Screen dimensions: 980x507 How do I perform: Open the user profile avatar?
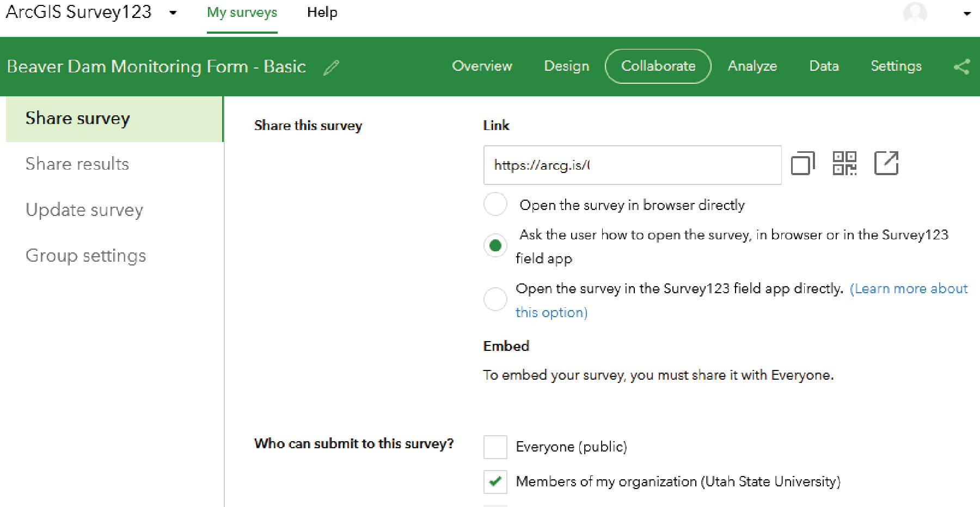[915, 13]
